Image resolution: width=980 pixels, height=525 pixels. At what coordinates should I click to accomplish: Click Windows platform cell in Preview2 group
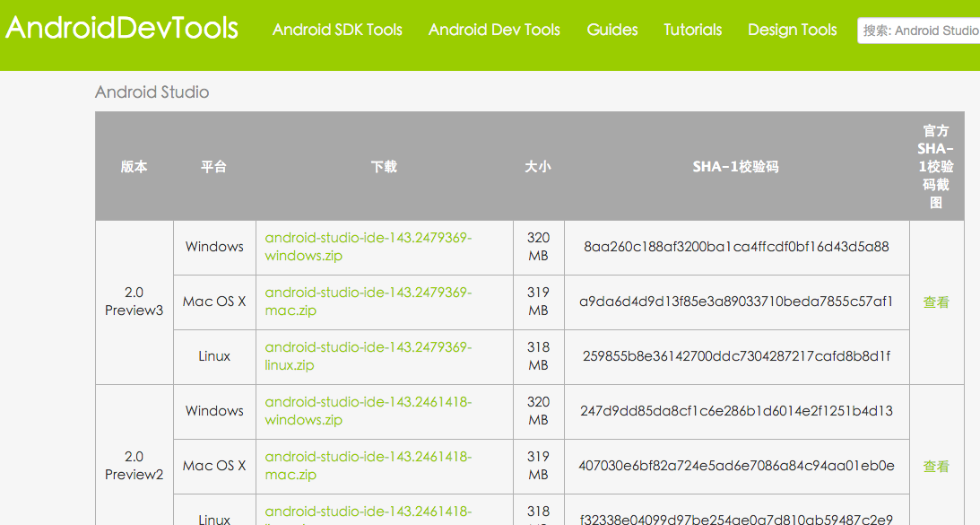tap(214, 410)
